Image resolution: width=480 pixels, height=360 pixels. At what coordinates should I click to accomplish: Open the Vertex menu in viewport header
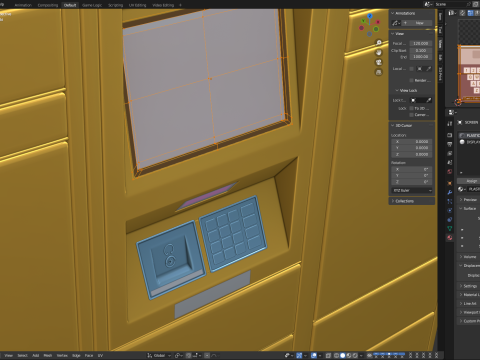click(62, 355)
